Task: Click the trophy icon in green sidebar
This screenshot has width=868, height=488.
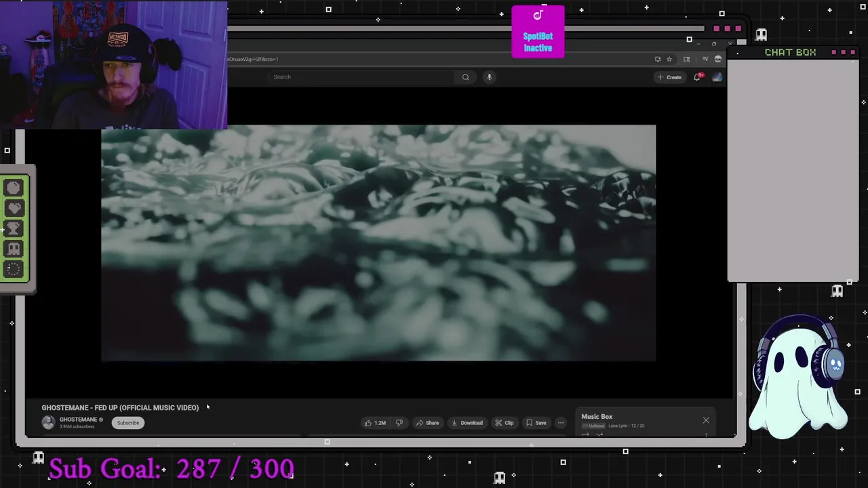Action: pyautogui.click(x=14, y=228)
